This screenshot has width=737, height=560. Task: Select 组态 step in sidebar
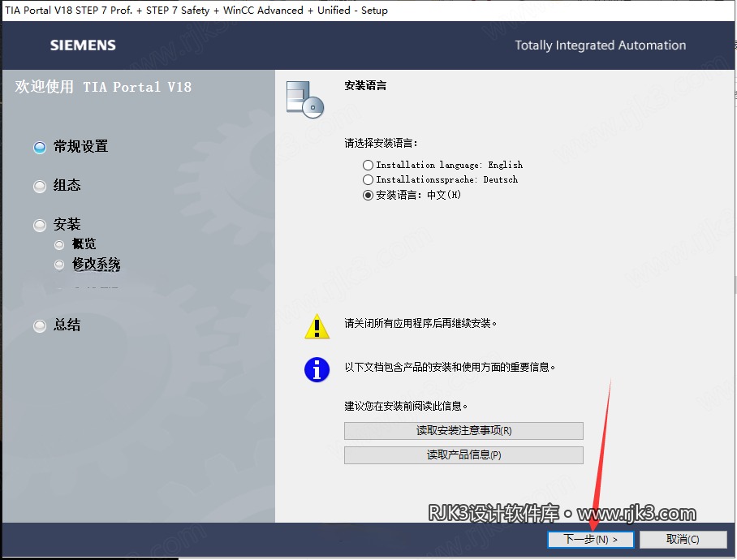click(67, 185)
